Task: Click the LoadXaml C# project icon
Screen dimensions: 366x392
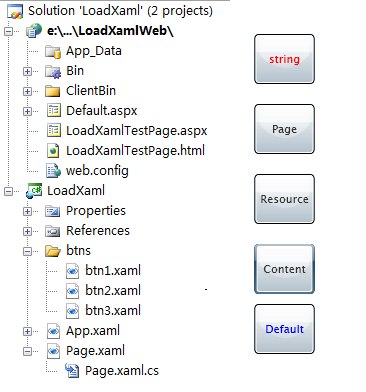Action: (34, 191)
